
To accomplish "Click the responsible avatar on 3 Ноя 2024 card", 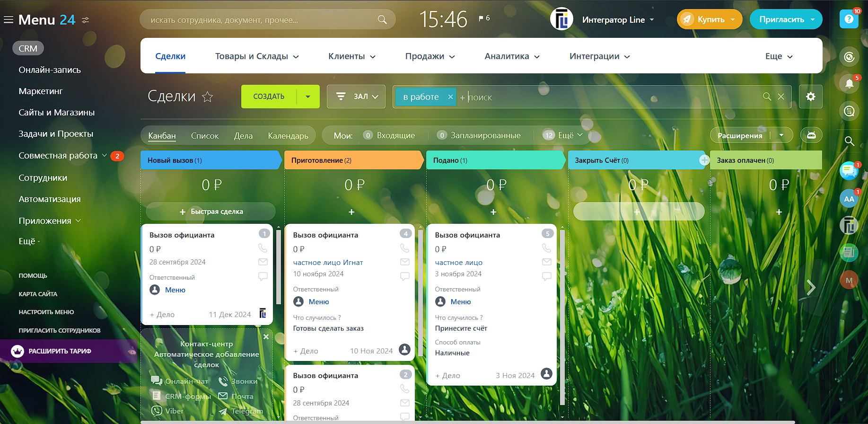I will pyautogui.click(x=546, y=373).
